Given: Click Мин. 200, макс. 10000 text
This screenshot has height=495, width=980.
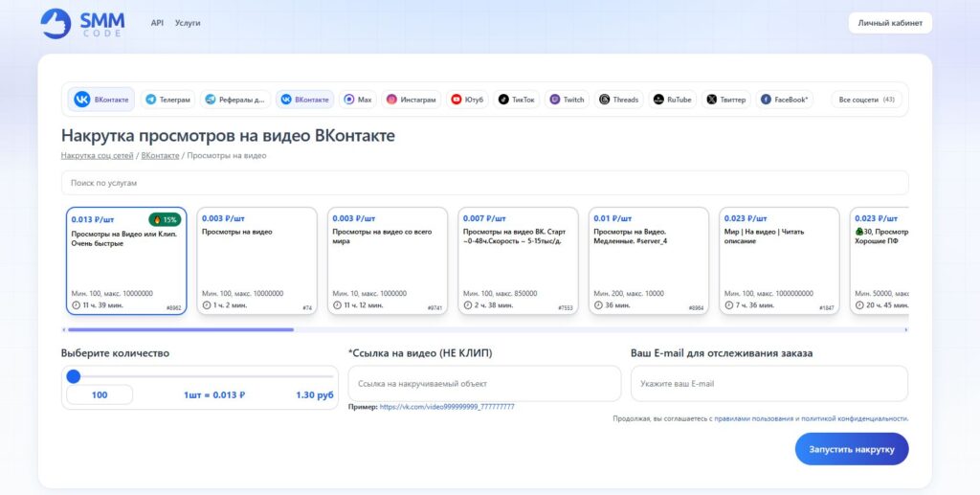Looking at the screenshot, I should pyautogui.click(x=629, y=293).
